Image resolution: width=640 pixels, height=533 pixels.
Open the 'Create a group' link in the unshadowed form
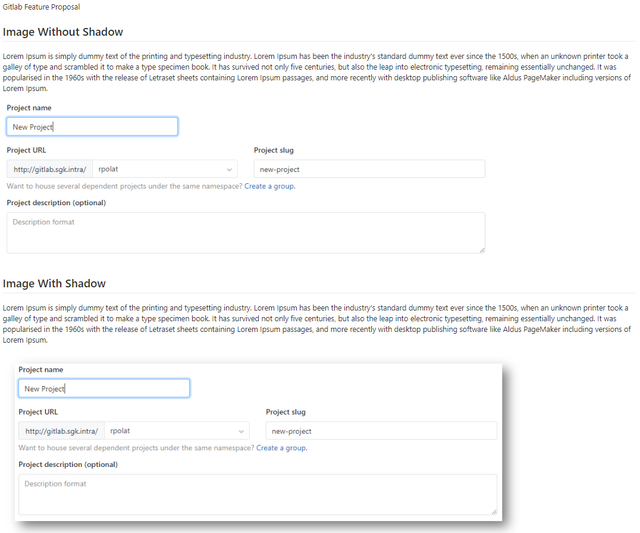(269, 186)
